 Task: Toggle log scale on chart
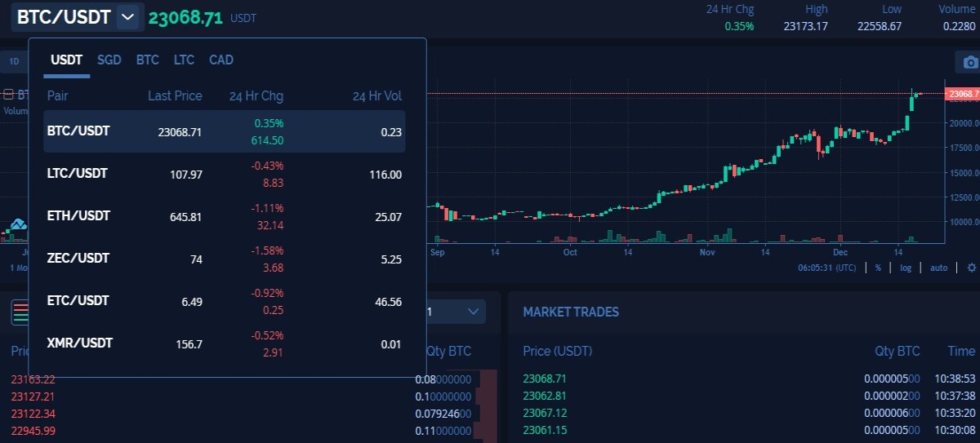click(x=905, y=268)
